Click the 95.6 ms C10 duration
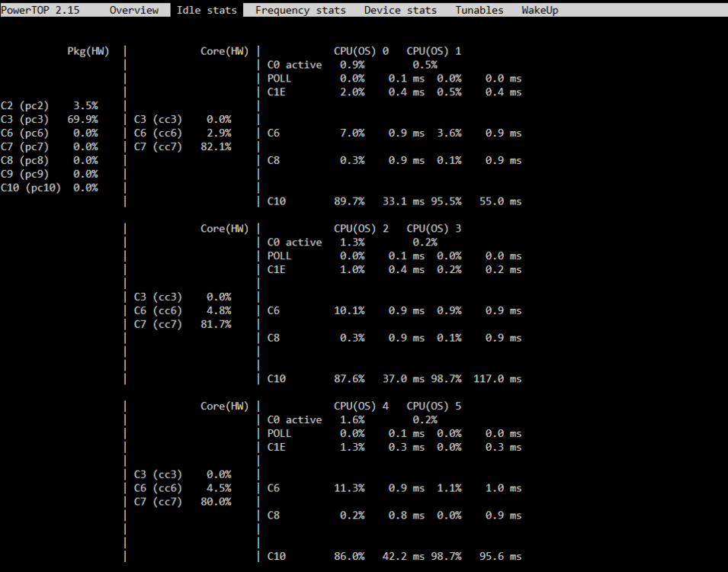 point(501,557)
